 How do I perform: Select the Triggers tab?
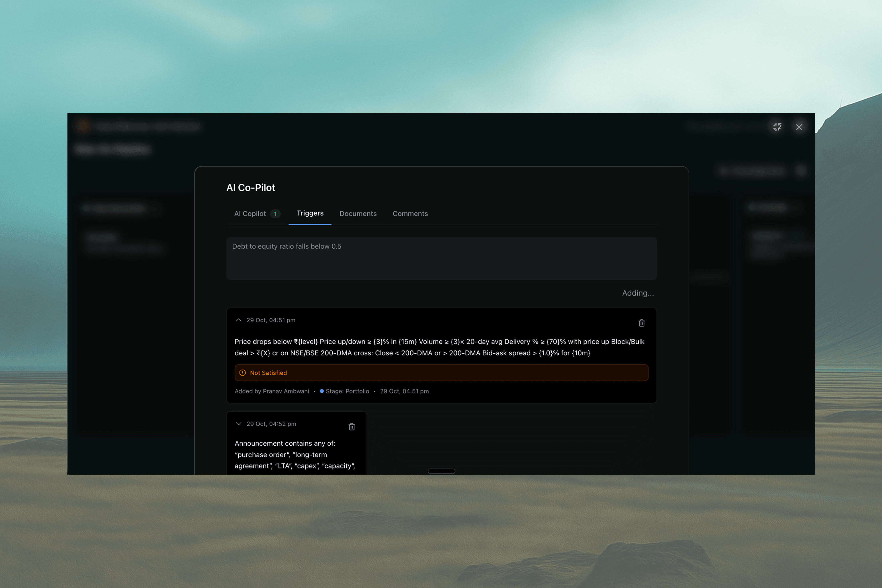[x=310, y=213]
